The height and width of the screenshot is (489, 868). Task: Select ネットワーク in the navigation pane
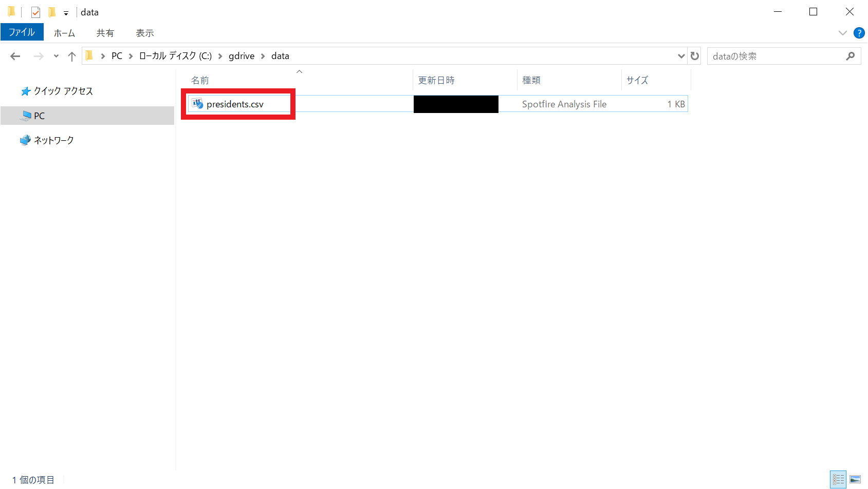point(53,140)
